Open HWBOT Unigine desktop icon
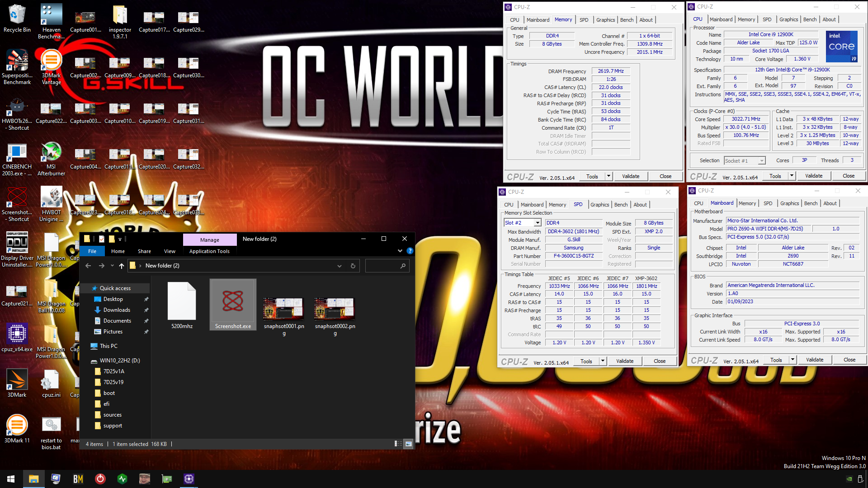This screenshot has width=868, height=488. pos(51,204)
